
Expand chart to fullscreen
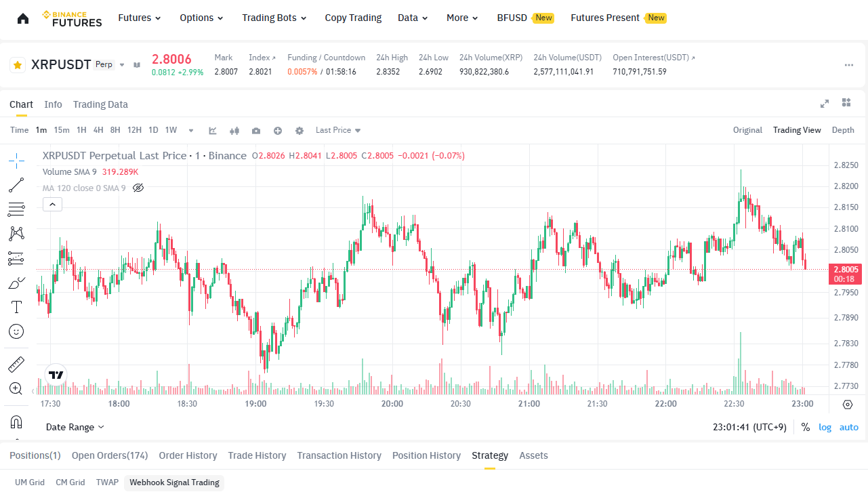click(x=825, y=103)
